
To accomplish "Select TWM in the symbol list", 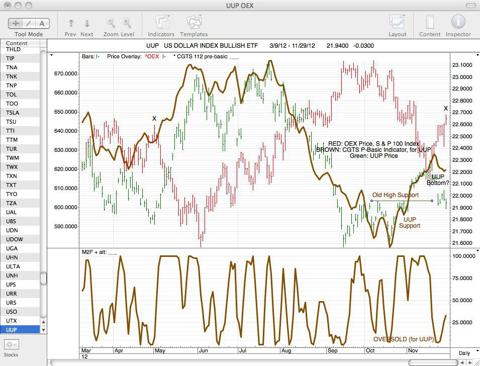I will coord(20,158).
